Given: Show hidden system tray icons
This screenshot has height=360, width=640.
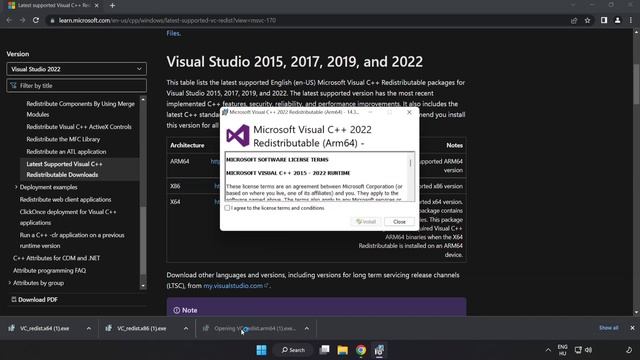Looking at the screenshot, I should coord(548,350).
